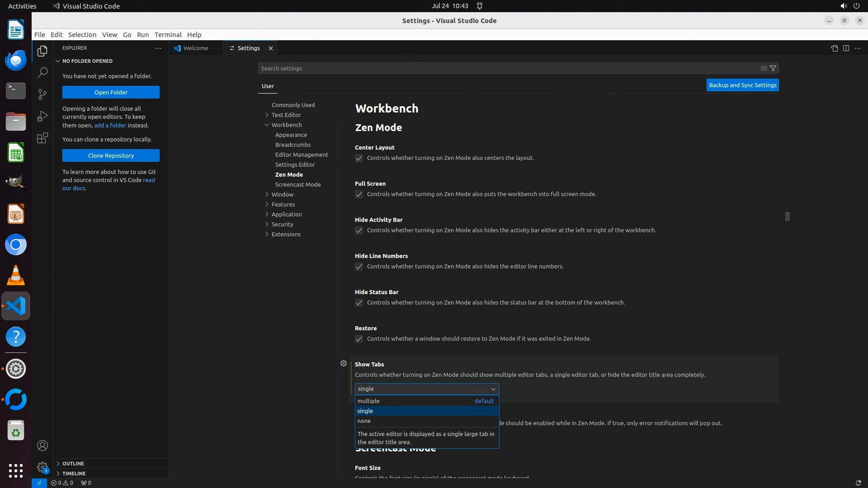
Task: Open Settings JSON file icon
Action: [x=834, y=48]
